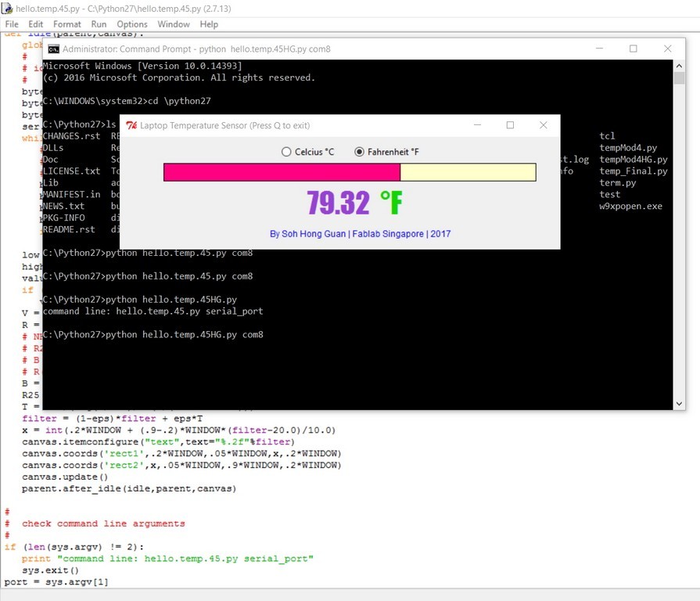Click MANIFEST.in in the directory listing

[x=71, y=194]
